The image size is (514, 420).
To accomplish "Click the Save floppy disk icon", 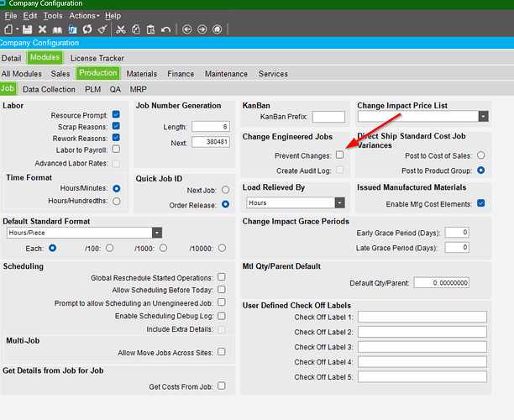I will [x=27, y=29].
